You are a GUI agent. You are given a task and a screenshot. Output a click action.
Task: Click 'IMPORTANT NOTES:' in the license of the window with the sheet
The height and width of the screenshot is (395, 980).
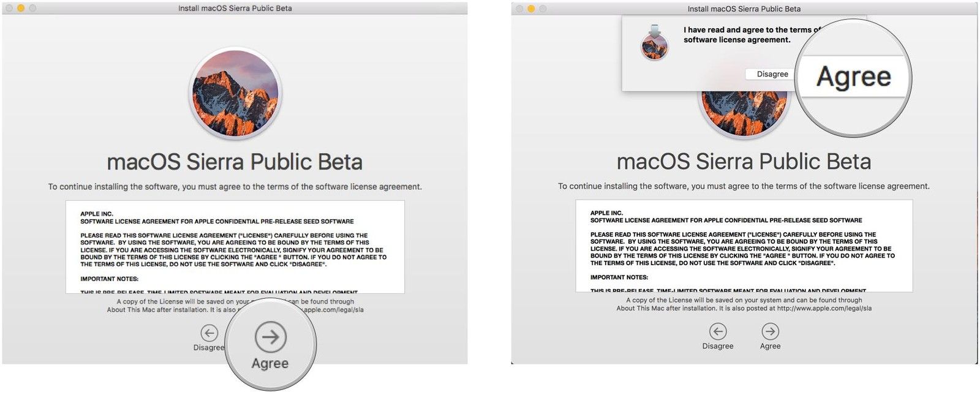619,277
